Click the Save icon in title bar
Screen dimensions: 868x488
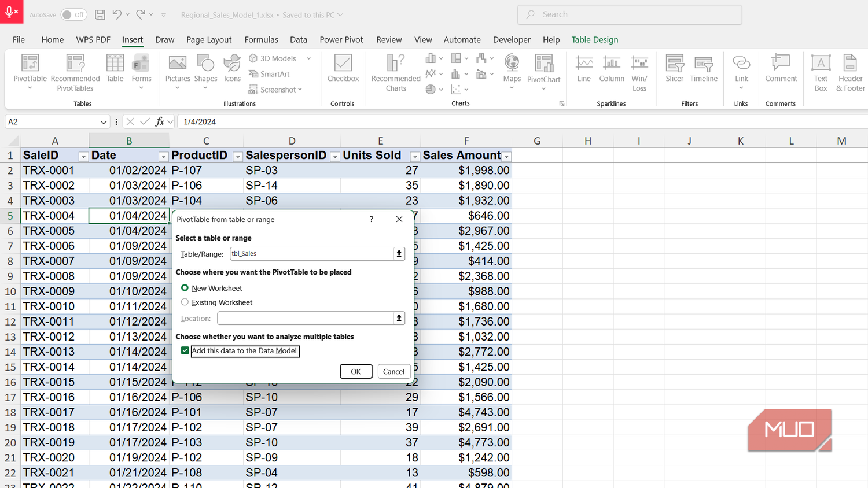100,14
